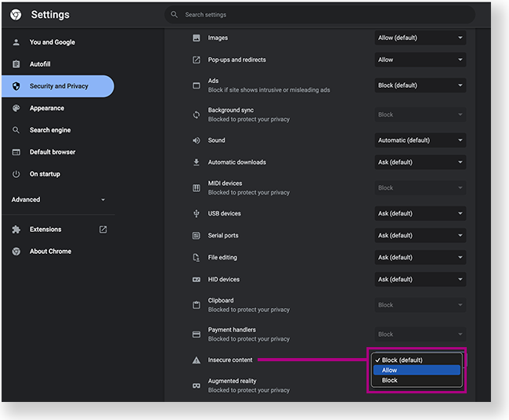Click the Insecure content warning triangle icon
The height and width of the screenshot is (420, 509).
[x=197, y=360]
